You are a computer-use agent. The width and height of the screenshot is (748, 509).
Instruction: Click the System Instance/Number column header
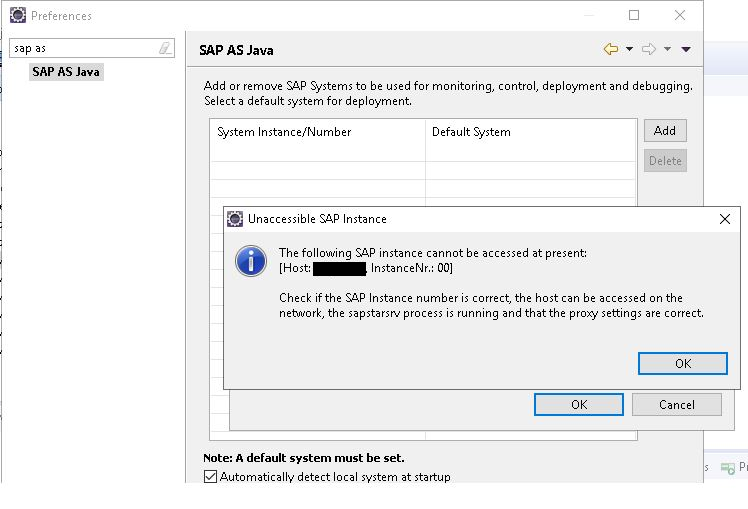tap(318, 132)
